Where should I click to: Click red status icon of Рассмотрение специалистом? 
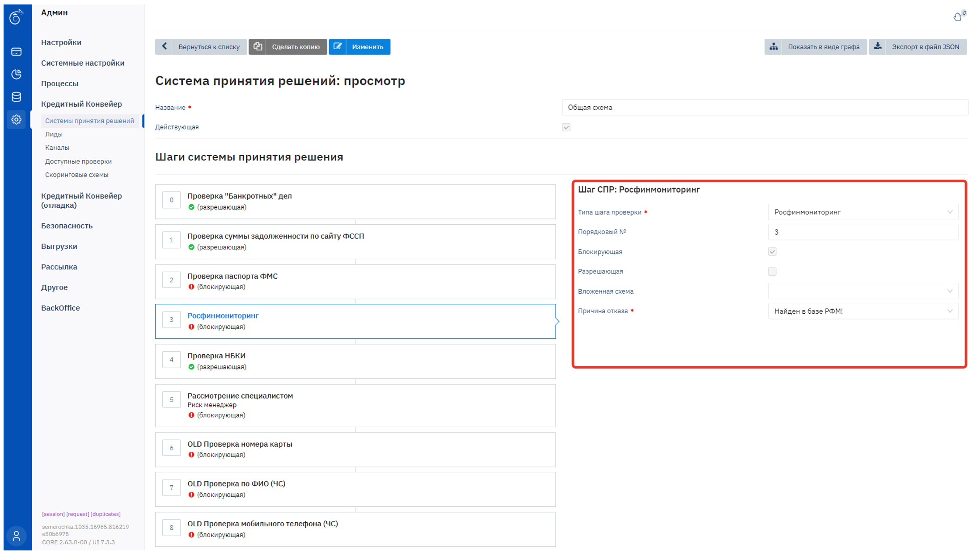tap(191, 415)
